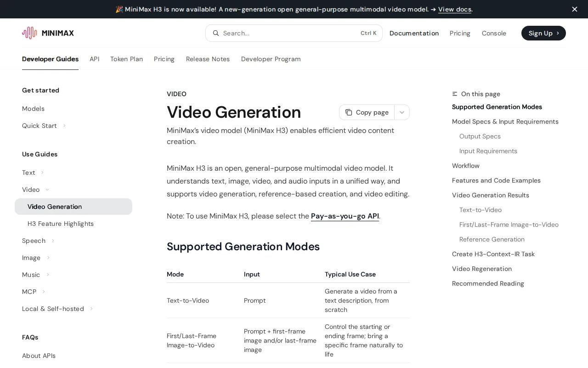
Task: Follow the View docs banner link
Action: pyautogui.click(x=454, y=9)
